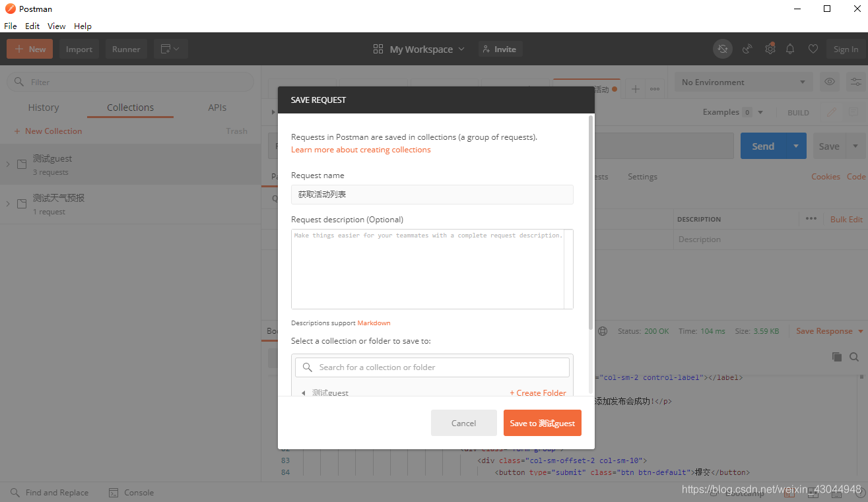868x502 pixels.
Task: Open the Send button dropdown arrow
Action: (x=796, y=146)
